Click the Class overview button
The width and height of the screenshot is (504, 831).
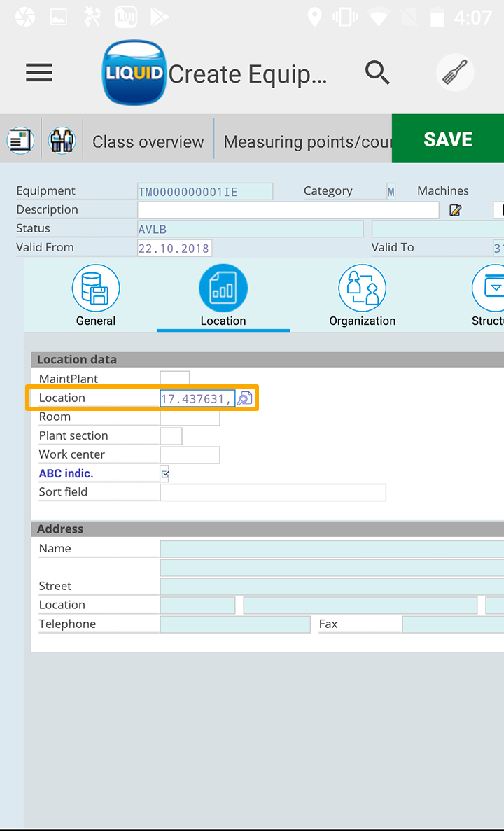pos(148,141)
